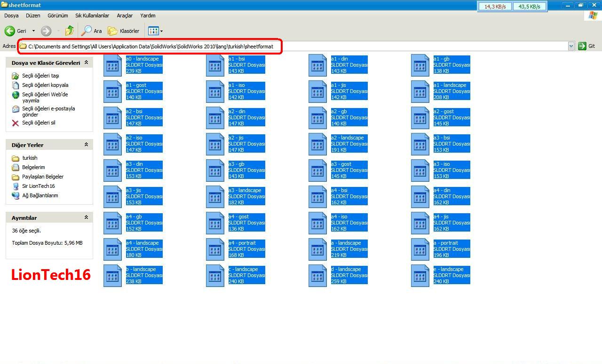602x364 pixels.
Task: Select the a1 - din file icon
Action: click(317, 65)
